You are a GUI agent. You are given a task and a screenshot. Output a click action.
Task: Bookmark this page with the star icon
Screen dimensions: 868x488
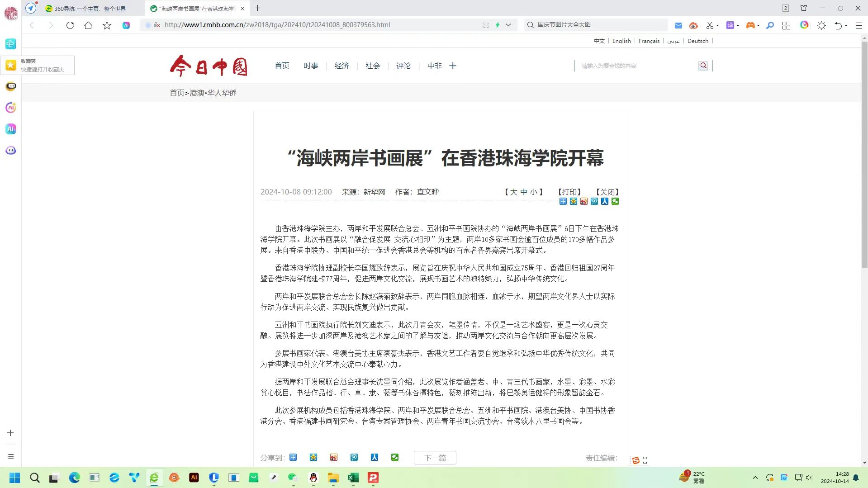(107, 25)
